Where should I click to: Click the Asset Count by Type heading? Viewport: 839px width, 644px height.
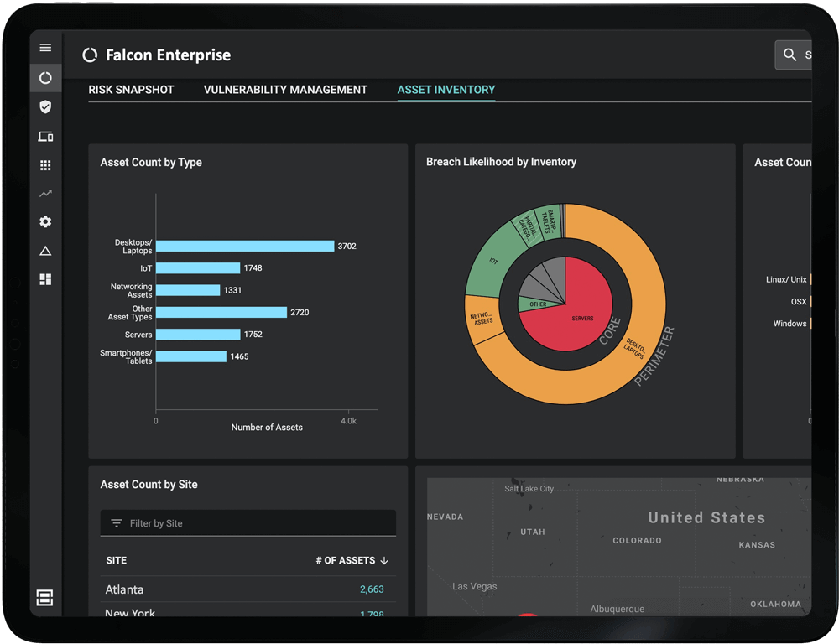coord(151,162)
